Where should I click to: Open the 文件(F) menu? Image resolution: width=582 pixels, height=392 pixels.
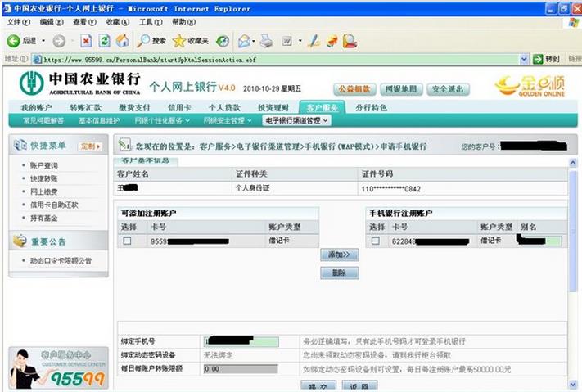(19, 22)
